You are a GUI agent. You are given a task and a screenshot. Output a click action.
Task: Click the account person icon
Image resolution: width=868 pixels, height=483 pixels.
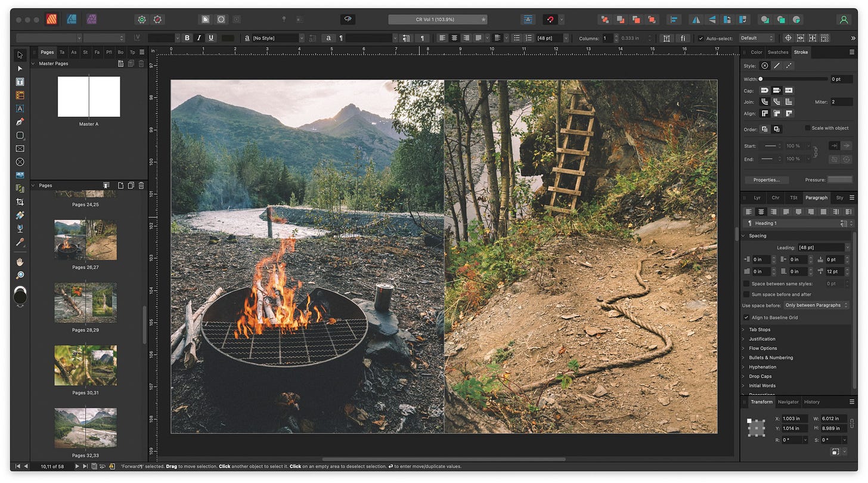click(844, 19)
